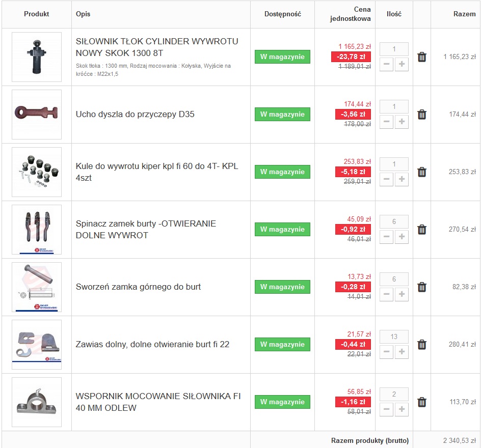This screenshot has width=481, height=448.
Task: Open the Ucho dyszla do przyczepy D35 link
Action: click(x=135, y=115)
